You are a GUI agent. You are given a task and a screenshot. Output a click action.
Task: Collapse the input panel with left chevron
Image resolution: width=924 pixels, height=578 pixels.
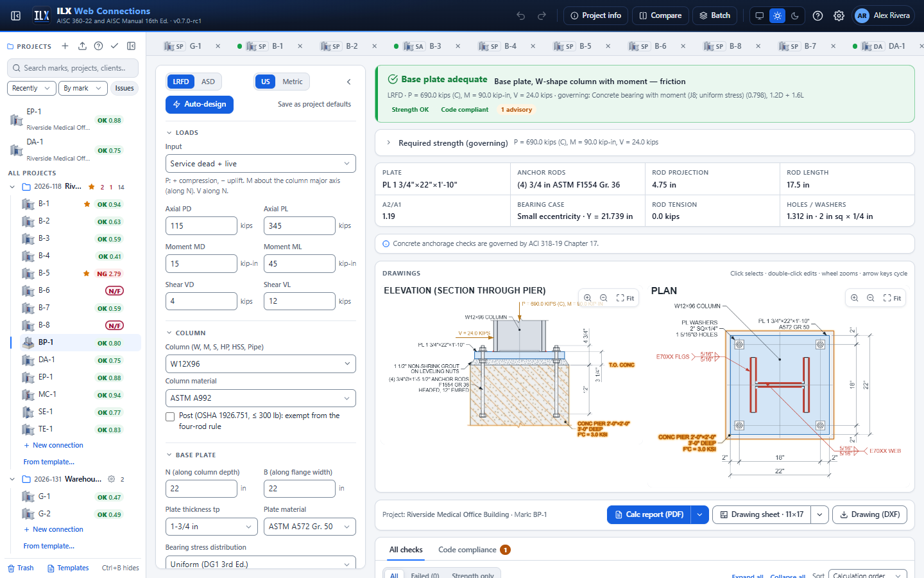click(x=348, y=82)
